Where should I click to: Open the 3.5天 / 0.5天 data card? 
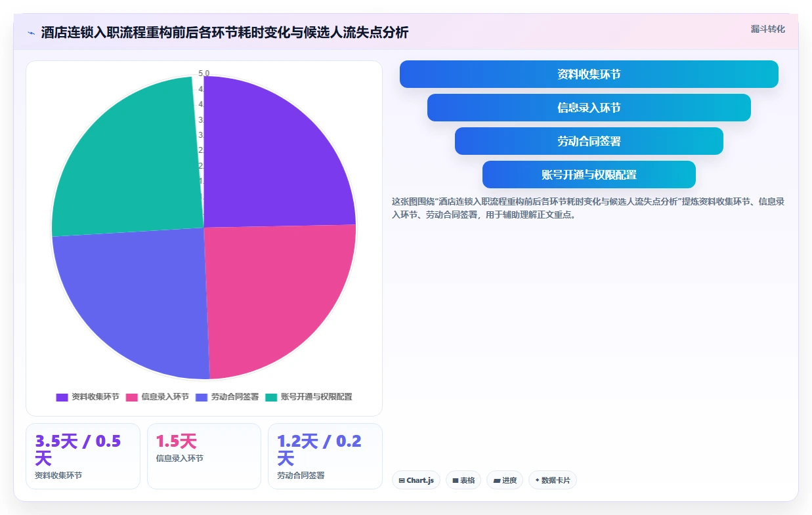tap(83, 456)
